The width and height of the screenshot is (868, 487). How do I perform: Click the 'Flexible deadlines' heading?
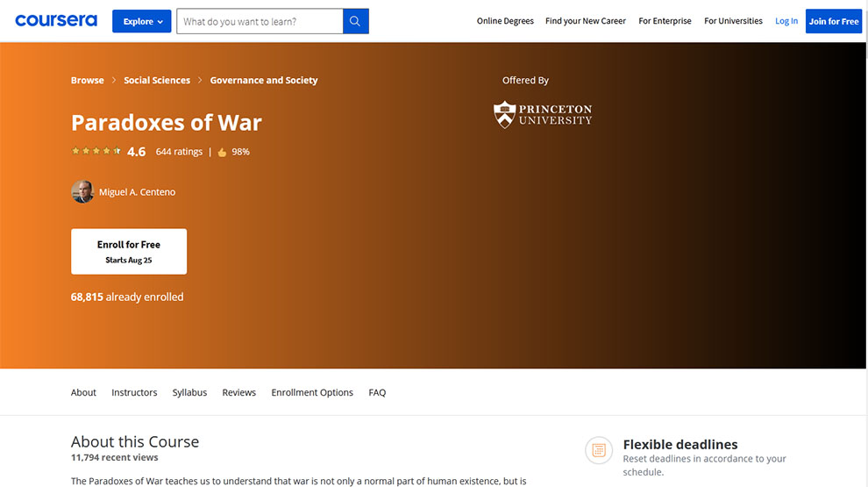(679, 444)
